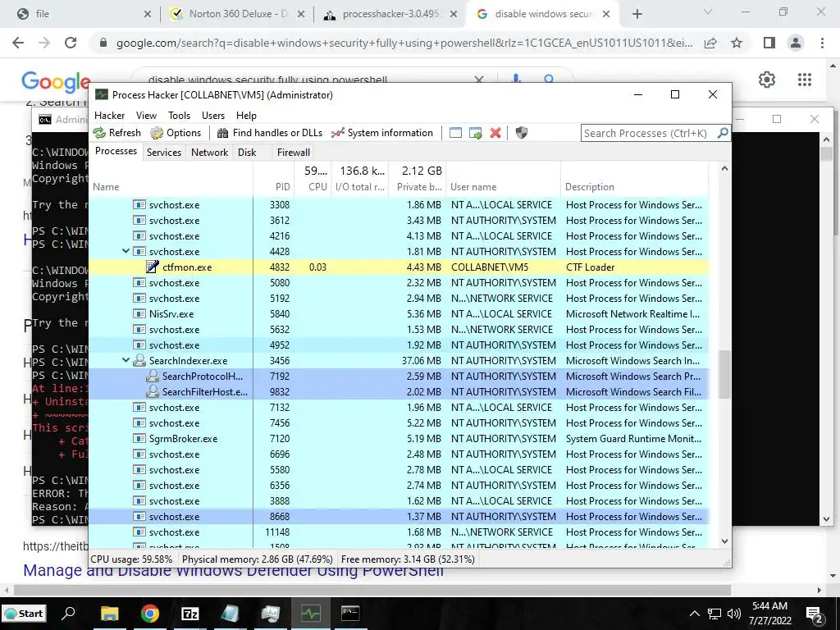Click the process list scrollbar thumb

[x=724, y=374]
